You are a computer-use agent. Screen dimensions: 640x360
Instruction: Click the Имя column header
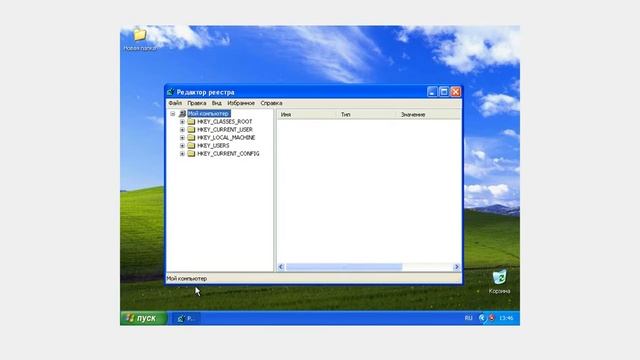pyautogui.click(x=307, y=115)
